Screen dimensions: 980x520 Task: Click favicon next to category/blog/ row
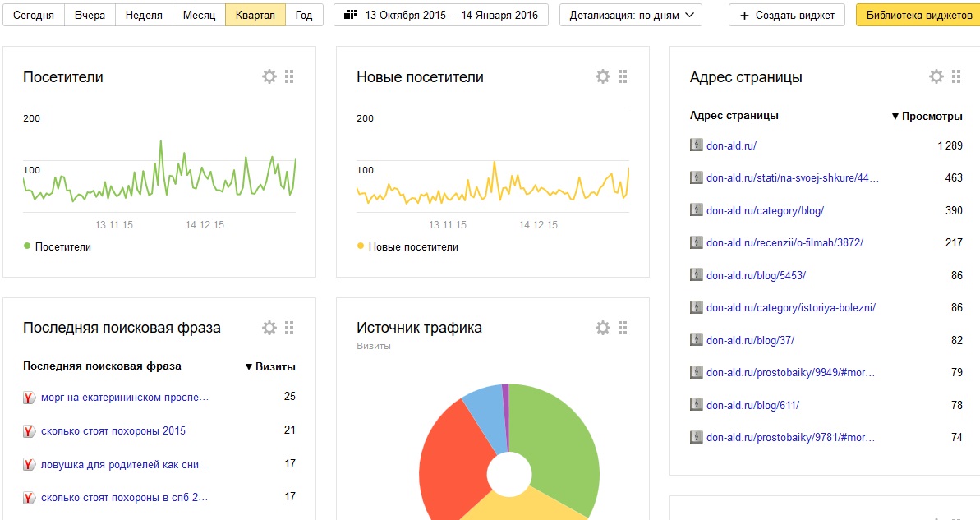click(697, 210)
